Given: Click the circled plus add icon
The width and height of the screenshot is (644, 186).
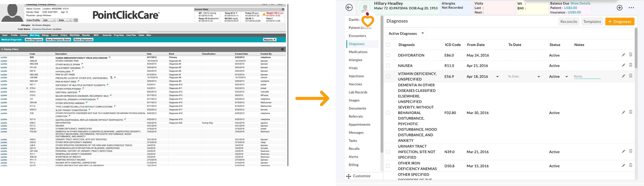Looking at the screenshot, I should pos(619,7).
